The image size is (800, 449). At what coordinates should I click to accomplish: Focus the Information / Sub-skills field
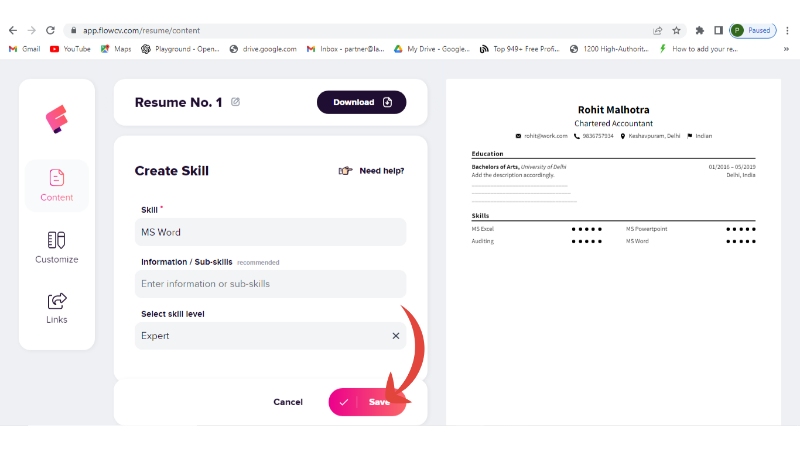coord(270,284)
